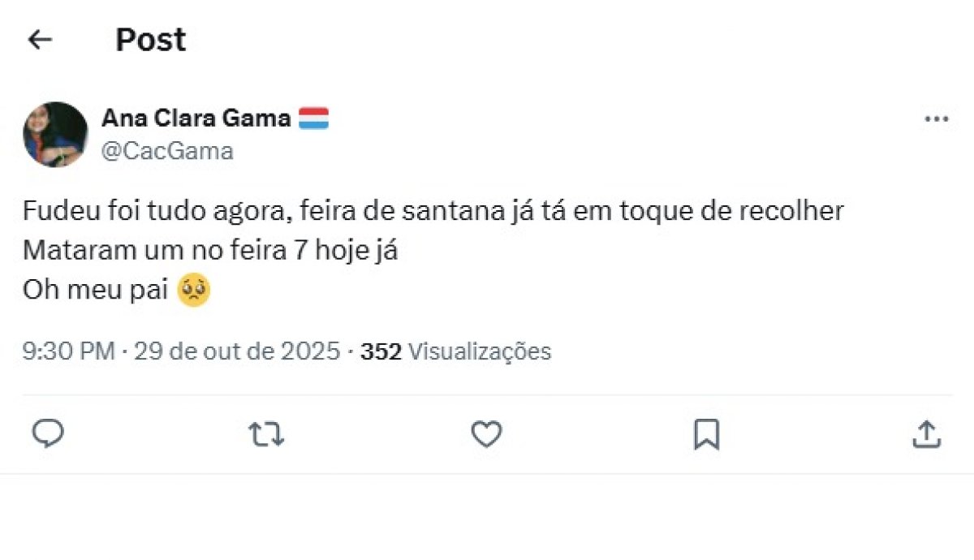Repost this tweet with the retweet icon
Viewport: 974px width, 560px height.
266,435
